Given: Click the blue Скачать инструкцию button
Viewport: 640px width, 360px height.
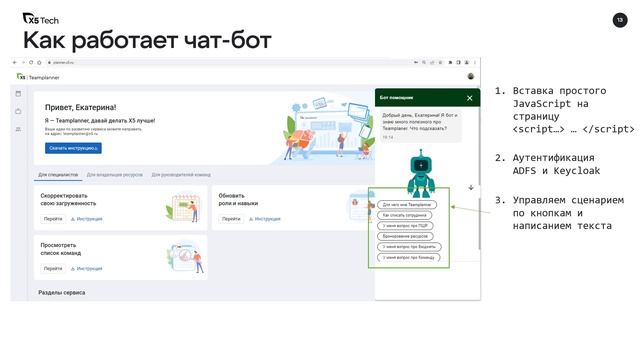Looking at the screenshot, I should coord(73,148).
